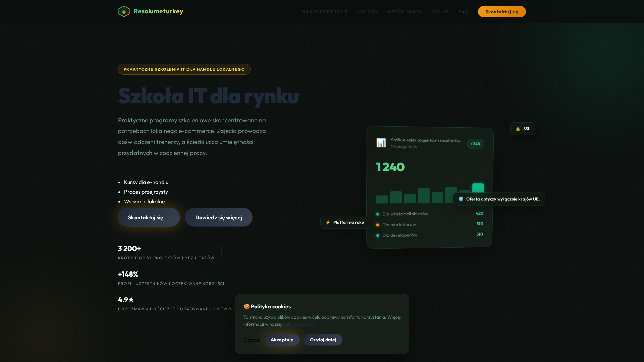Click the card title Krótkie opisy projektów i rezultatów
The width and height of the screenshot is (644, 362).
425,140
